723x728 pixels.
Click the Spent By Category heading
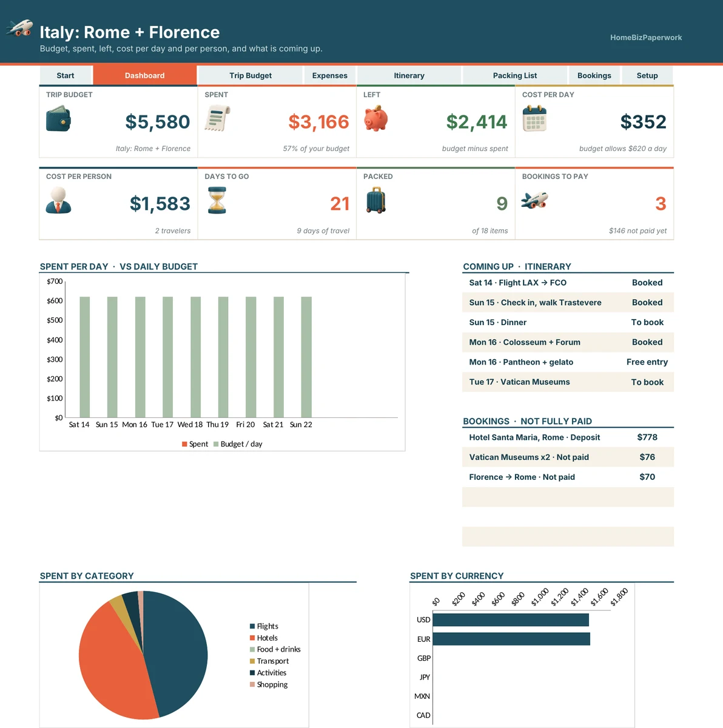(87, 576)
